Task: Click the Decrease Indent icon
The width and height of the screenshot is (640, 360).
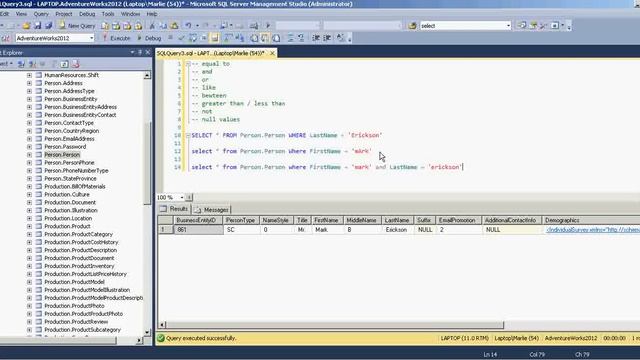Action: 316,38
